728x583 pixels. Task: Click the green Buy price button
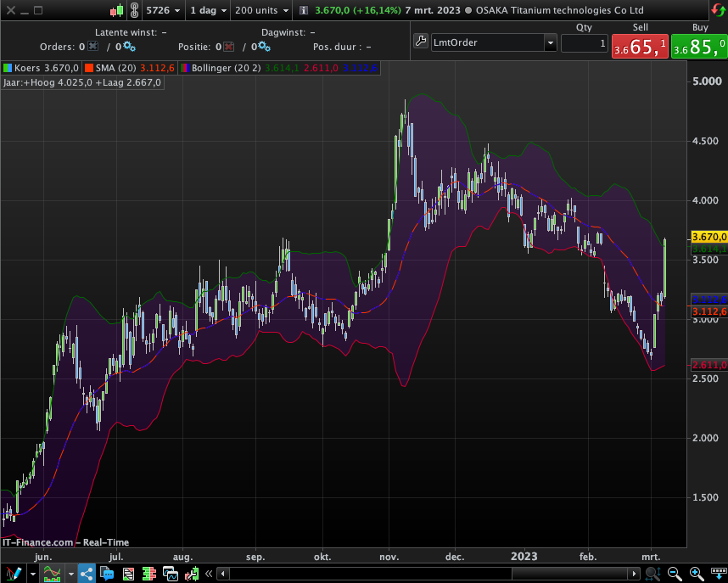[x=697, y=47]
